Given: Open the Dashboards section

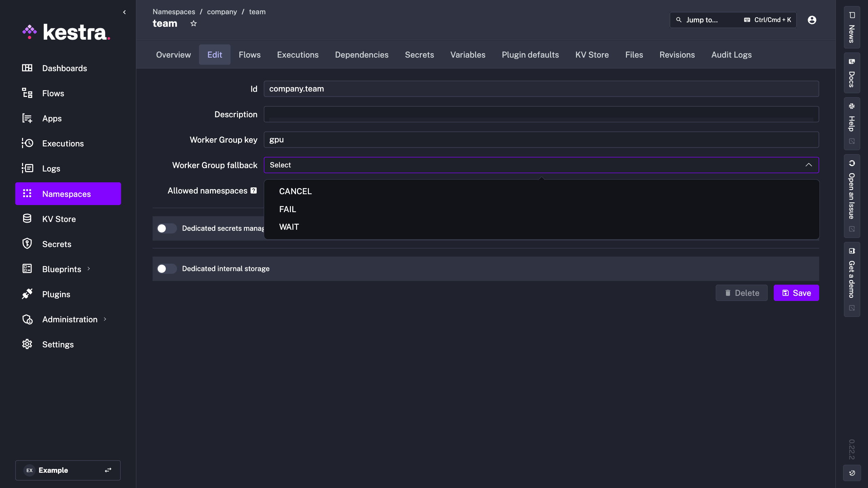Looking at the screenshot, I should (x=65, y=68).
